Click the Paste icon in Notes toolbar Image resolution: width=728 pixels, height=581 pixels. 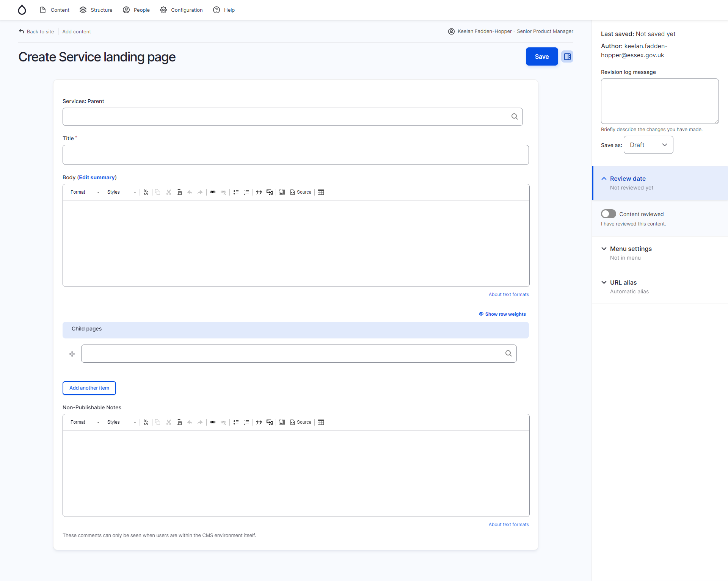pos(179,422)
